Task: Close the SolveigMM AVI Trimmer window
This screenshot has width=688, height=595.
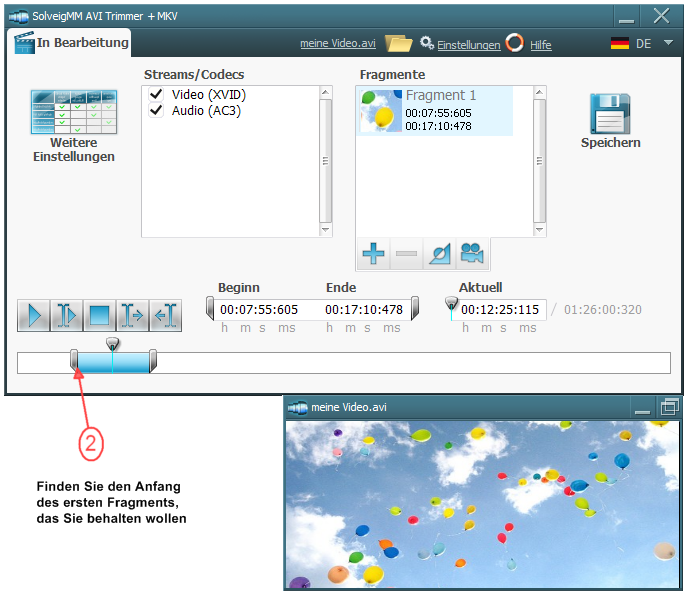Action: point(661,17)
